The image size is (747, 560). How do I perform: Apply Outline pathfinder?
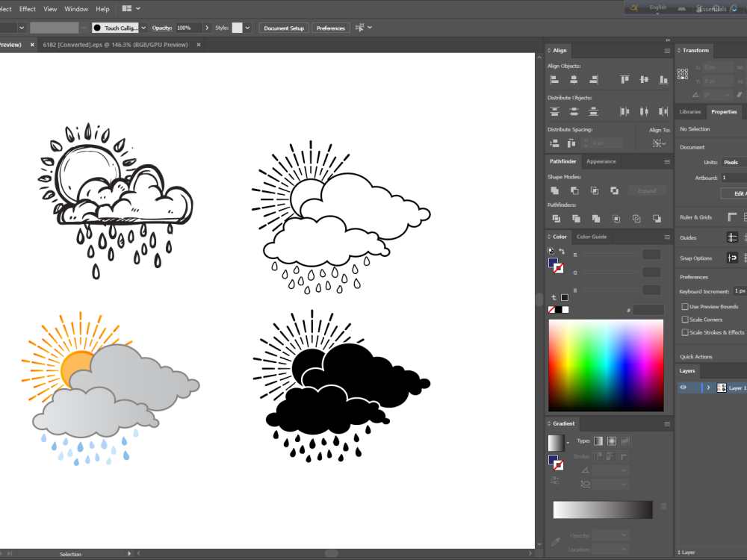click(636, 219)
